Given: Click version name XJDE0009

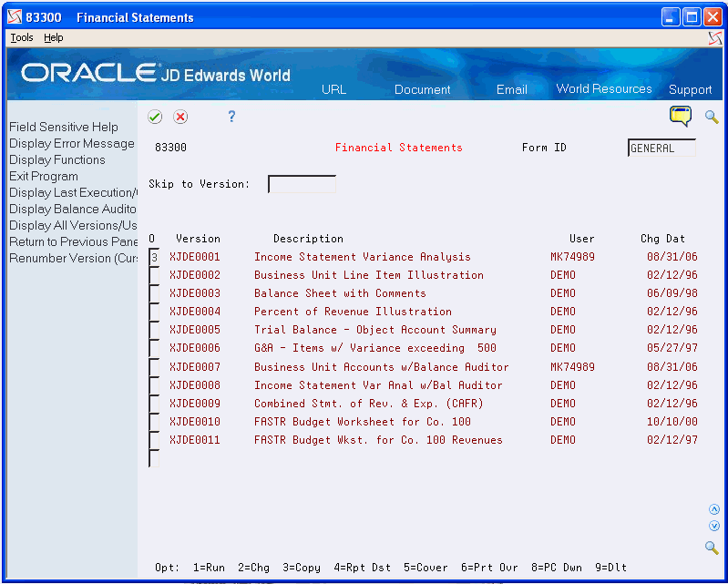Looking at the screenshot, I should point(195,404).
